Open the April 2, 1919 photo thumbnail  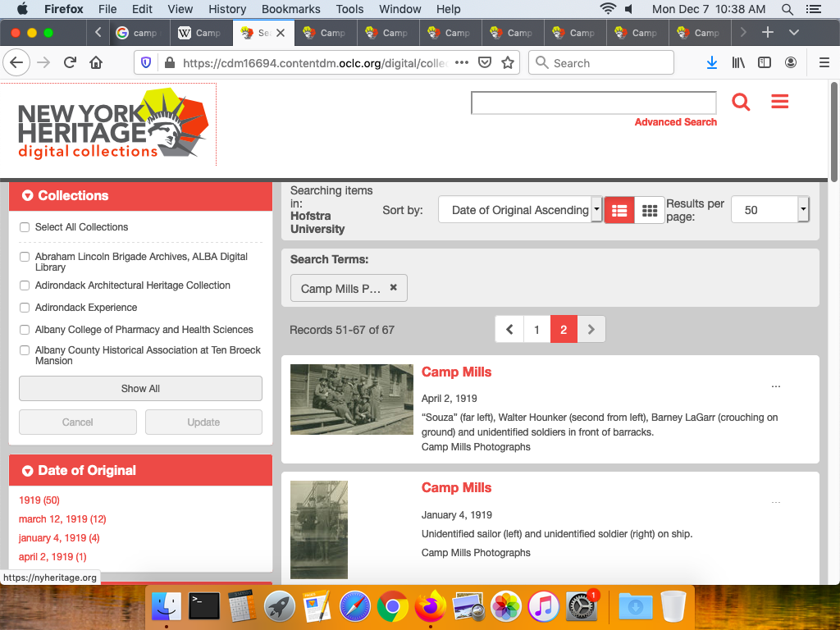point(352,399)
